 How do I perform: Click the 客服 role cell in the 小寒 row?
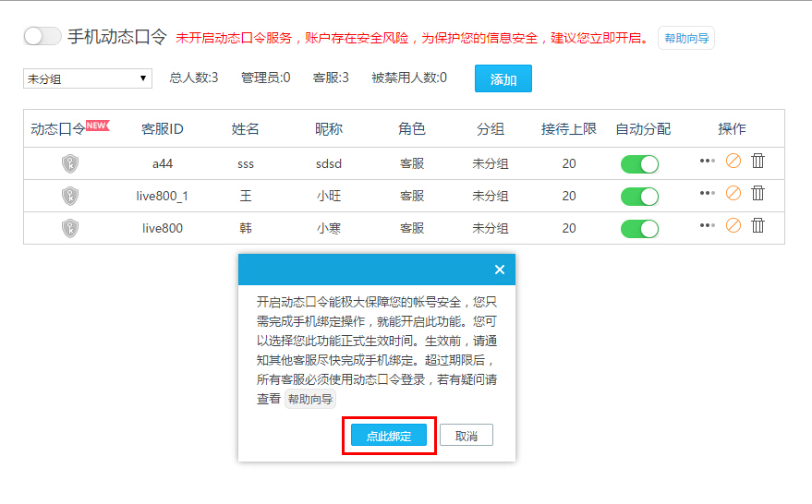412,228
